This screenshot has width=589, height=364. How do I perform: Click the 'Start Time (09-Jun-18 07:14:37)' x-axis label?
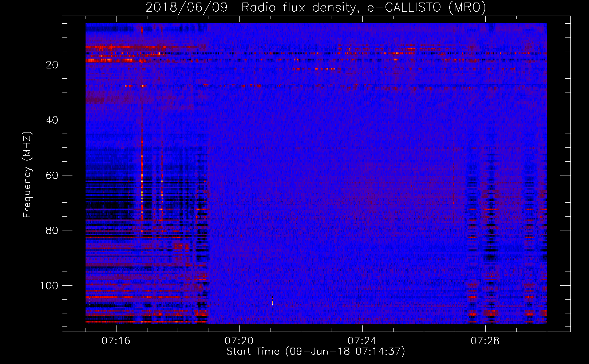point(316,352)
